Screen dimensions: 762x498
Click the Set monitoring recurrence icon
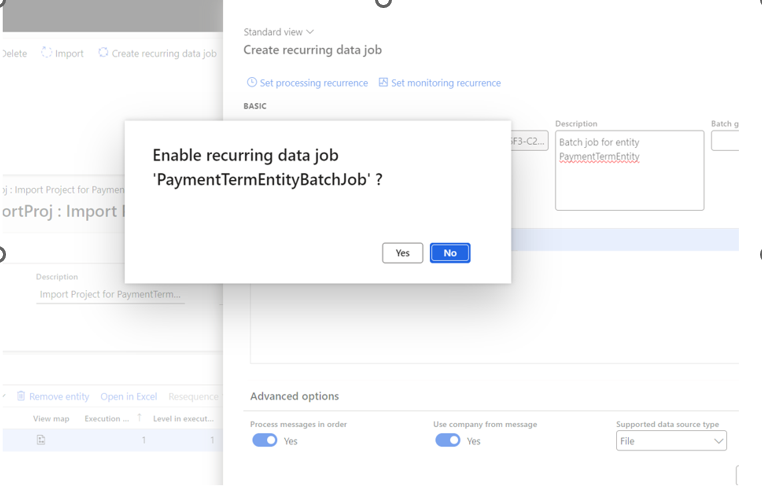[383, 83]
